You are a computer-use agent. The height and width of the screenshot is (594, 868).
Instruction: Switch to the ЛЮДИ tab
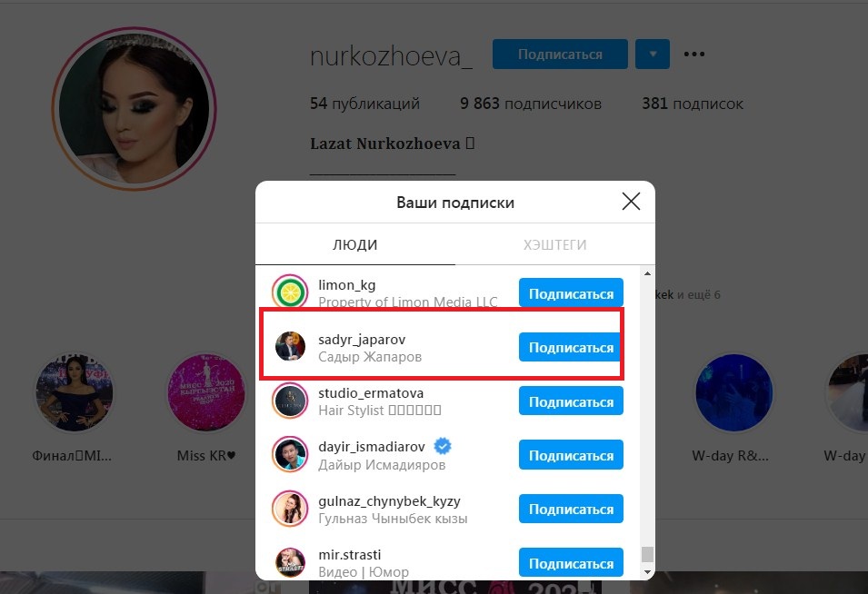(x=355, y=245)
